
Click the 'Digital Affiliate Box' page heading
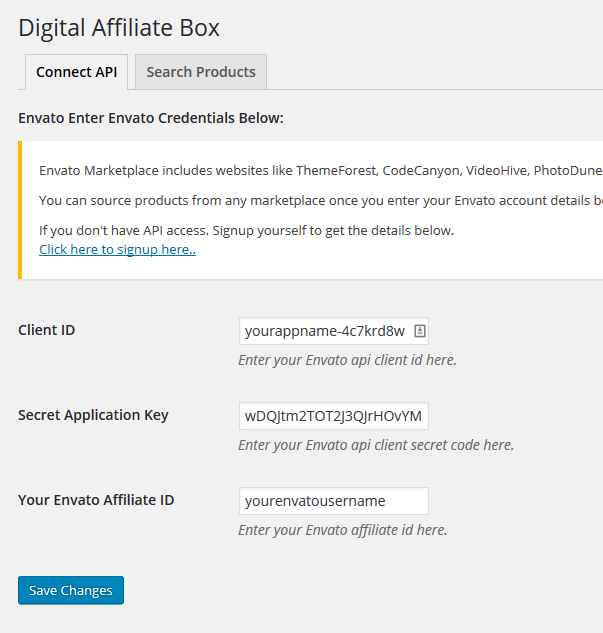119,28
